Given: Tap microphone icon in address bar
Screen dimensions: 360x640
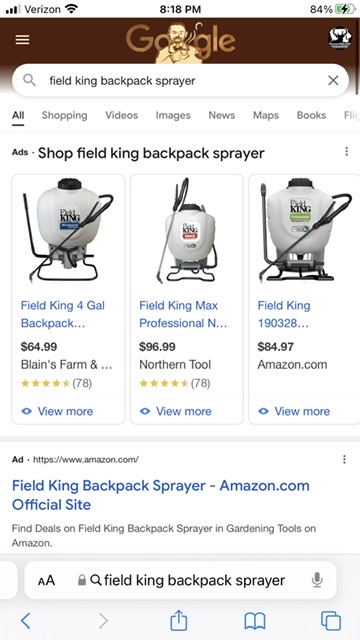Looking at the screenshot, I should pos(317,580).
